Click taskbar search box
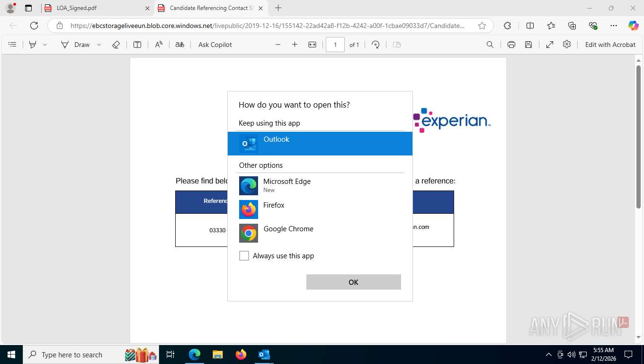The height and width of the screenshot is (364, 644). tap(91, 355)
